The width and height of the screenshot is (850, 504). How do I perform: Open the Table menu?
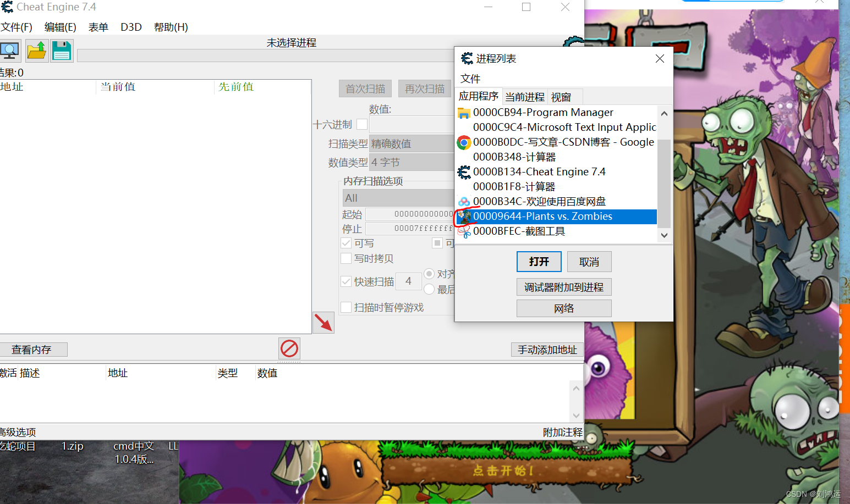click(98, 27)
